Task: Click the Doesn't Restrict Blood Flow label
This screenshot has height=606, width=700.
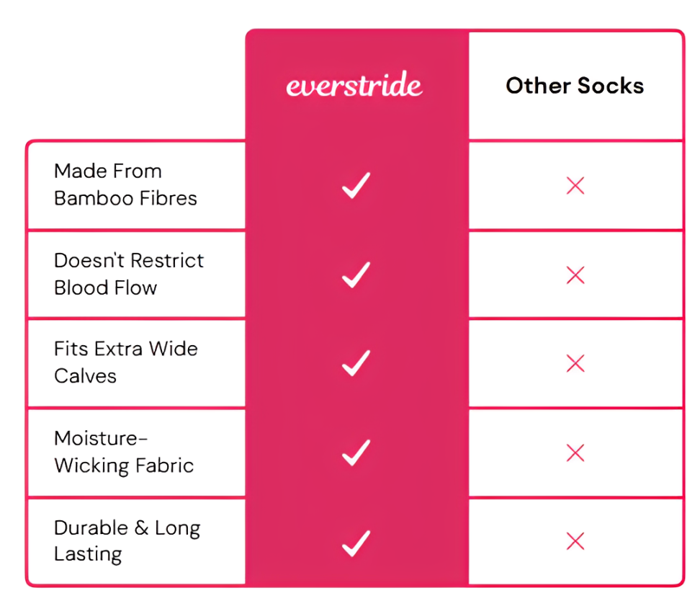Action: (129, 274)
